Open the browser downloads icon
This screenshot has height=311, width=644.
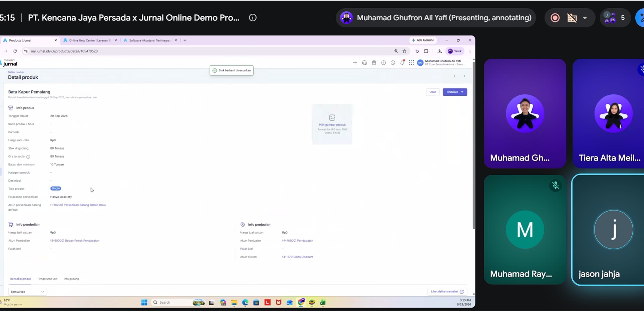point(440,51)
